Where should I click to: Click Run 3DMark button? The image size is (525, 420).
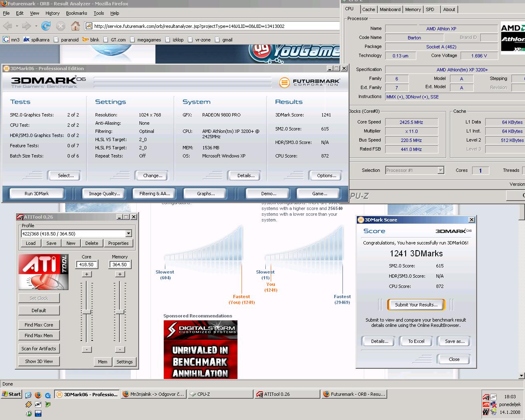point(37,194)
